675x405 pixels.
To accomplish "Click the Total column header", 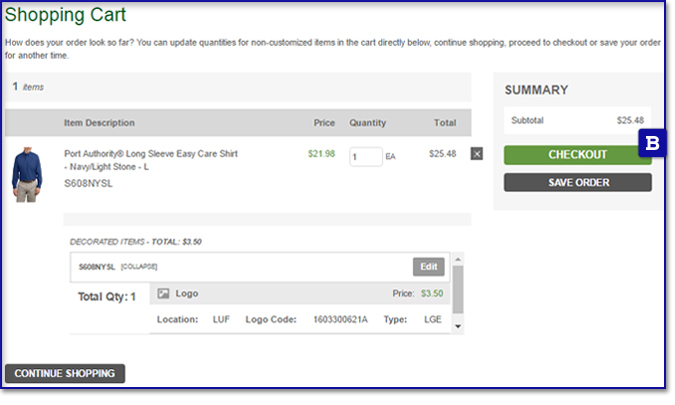I will pos(444,123).
